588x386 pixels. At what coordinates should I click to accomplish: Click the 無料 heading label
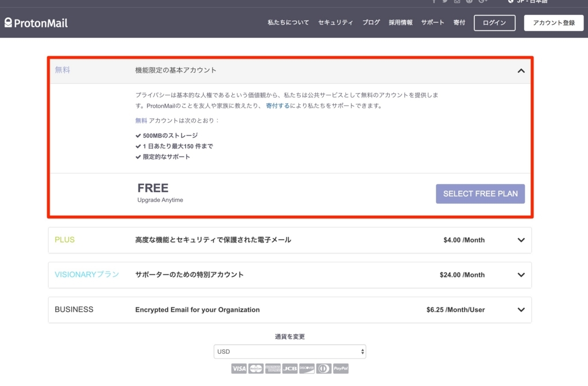[62, 69]
